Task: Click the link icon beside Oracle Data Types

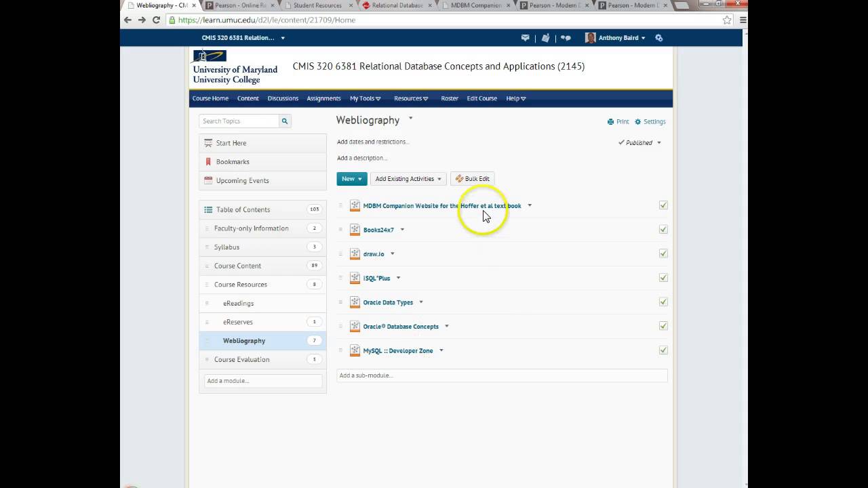Action: [x=355, y=302]
